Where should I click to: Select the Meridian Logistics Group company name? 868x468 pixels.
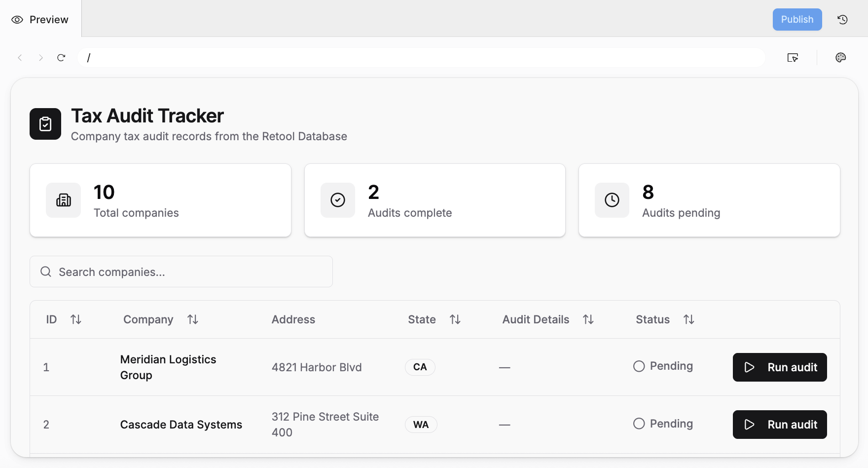pos(168,367)
